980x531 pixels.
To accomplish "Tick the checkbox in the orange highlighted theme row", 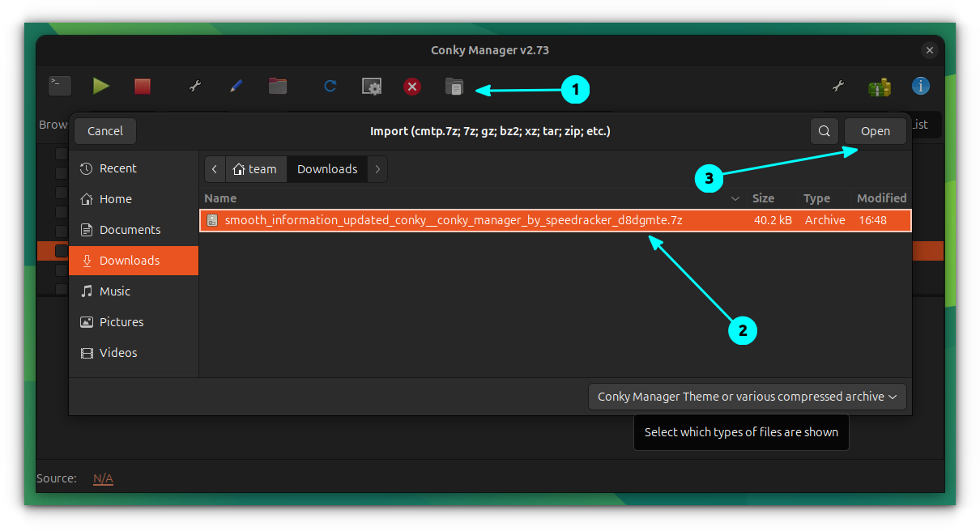I will (61, 251).
